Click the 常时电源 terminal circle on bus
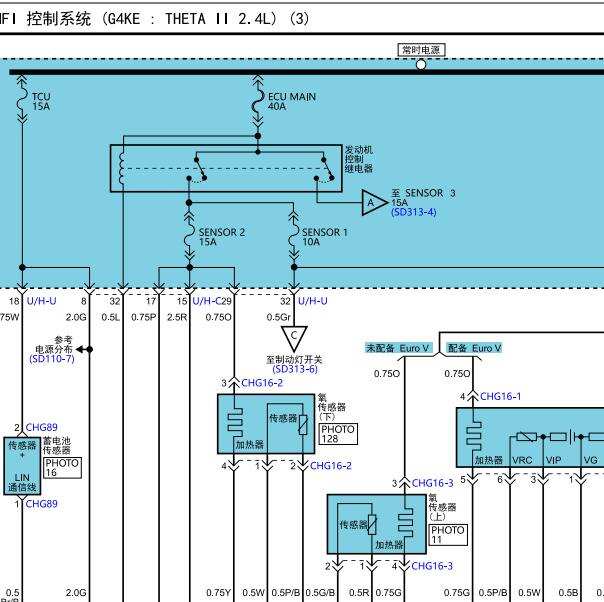The height and width of the screenshot is (602, 604). 421,65
